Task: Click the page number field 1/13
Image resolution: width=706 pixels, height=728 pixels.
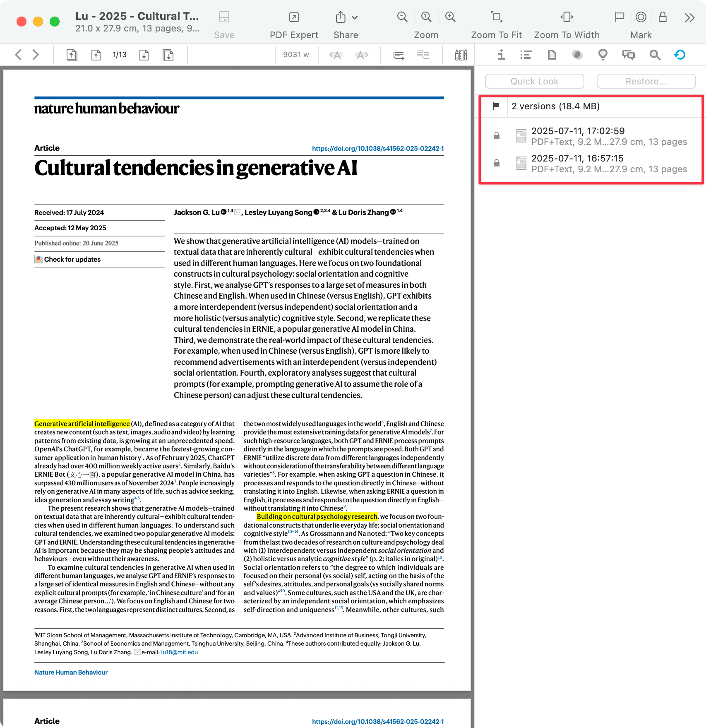Action: click(120, 55)
